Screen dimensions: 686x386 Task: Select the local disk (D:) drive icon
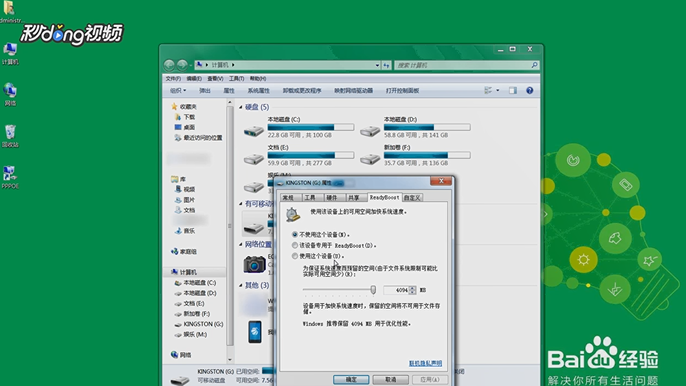tap(370, 130)
